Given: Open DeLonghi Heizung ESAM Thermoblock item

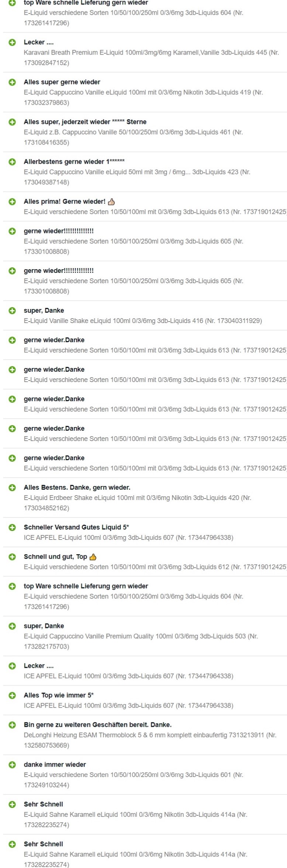Looking at the screenshot, I should (150, 740).
